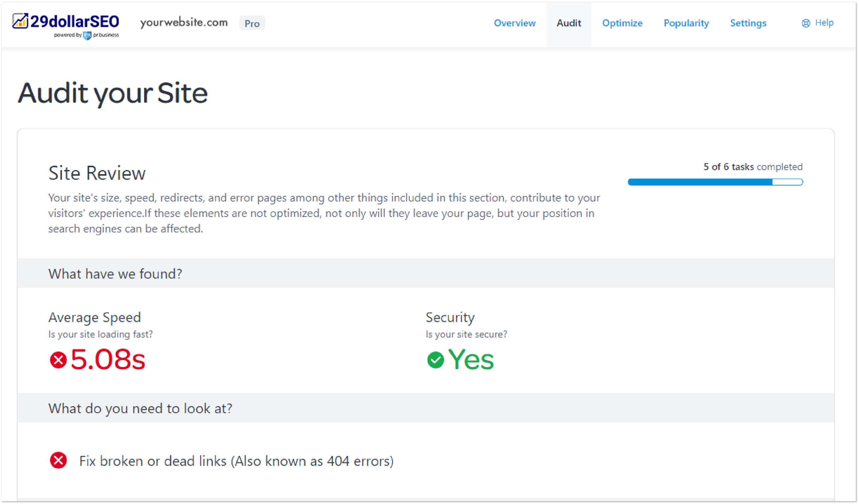Open the Settings tab
Viewport: 859px width, 504px height.
point(748,23)
